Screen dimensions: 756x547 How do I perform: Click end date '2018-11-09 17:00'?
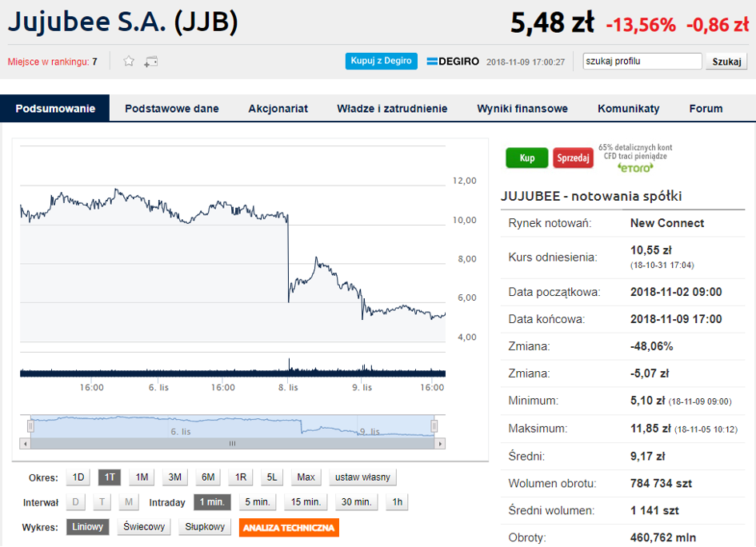click(x=676, y=319)
